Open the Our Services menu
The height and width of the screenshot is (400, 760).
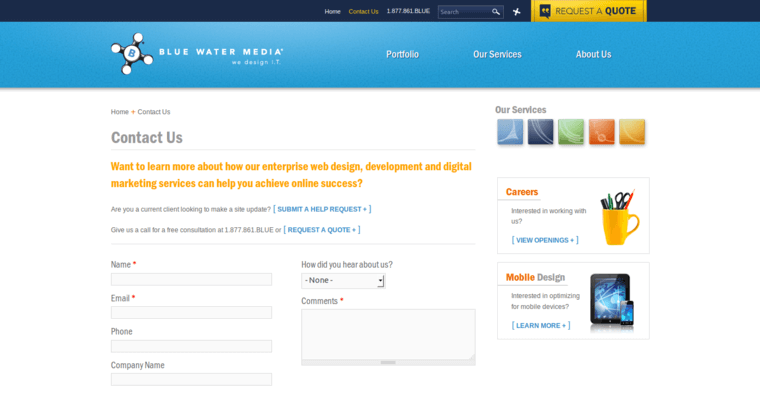pos(497,54)
